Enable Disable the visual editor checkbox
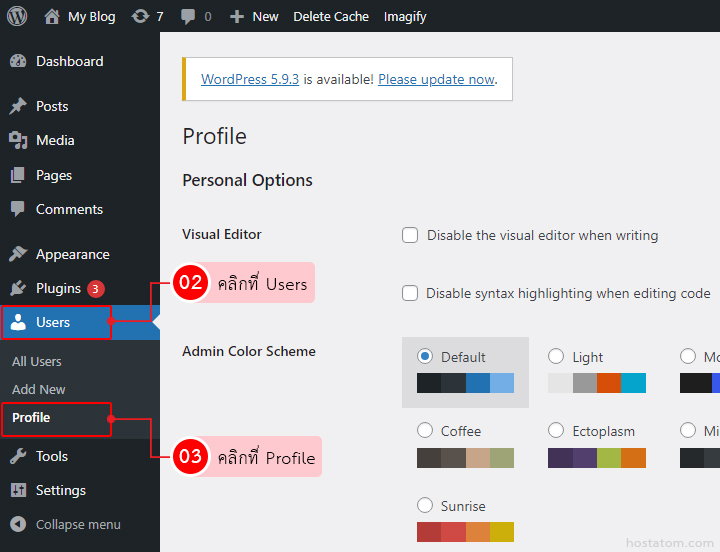Image resolution: width=720 pixels, height=552 pixels. [410, 235]
